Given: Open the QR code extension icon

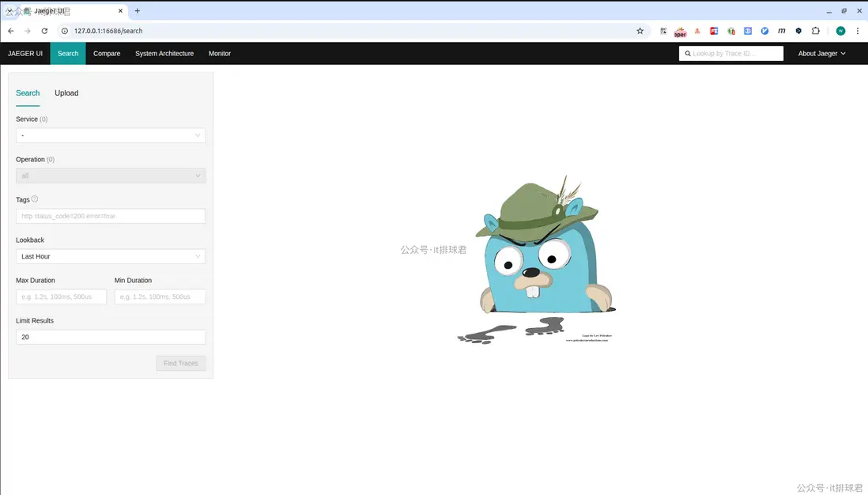Looking at the screenshot, I should pos(663,31).
